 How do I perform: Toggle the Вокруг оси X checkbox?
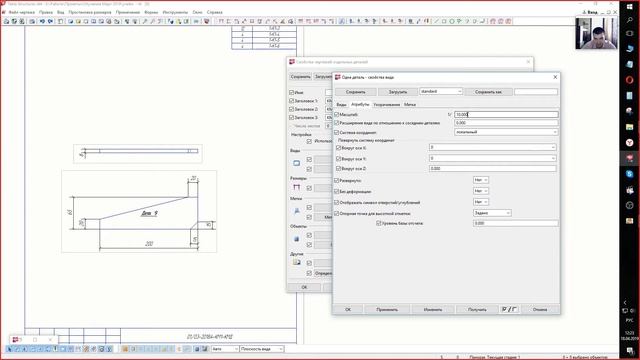click(x=338, y=147)
